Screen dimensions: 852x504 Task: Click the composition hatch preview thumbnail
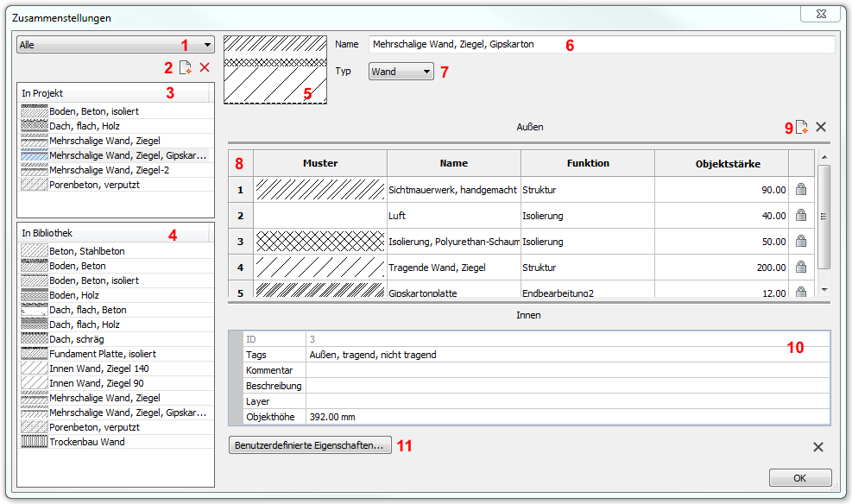click(275, 70)
